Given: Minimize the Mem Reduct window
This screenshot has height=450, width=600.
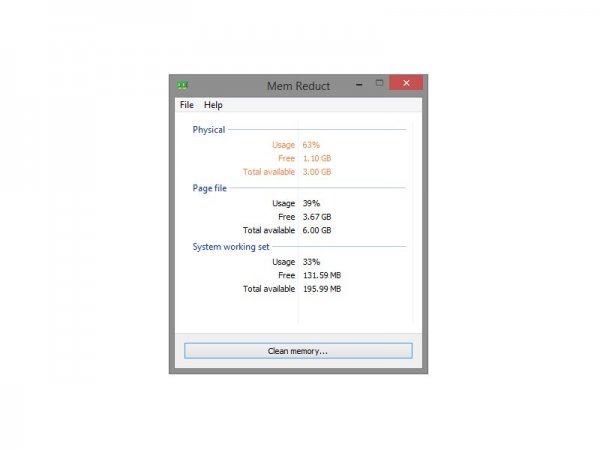Looking at the screenshot, I should 359,84.
